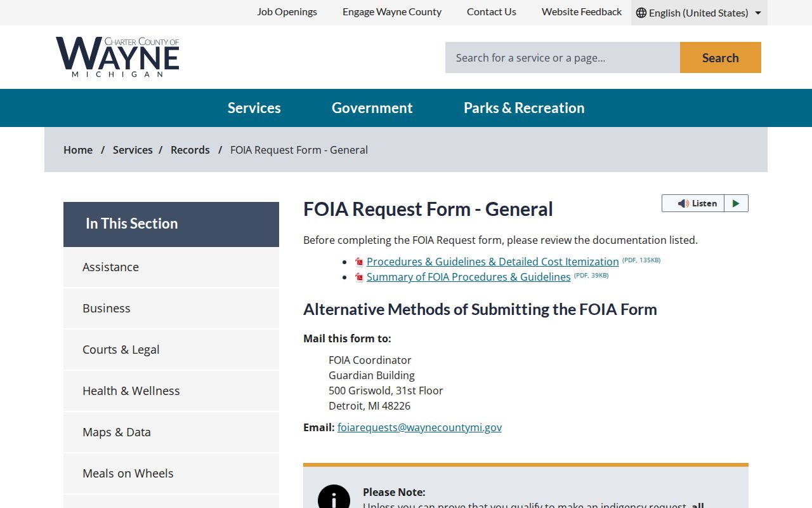Image resolution: width=812 pixels, height=508 pixels.
Task: Select Health & Wellness sidebar item
Action: (x=171, y=391)
